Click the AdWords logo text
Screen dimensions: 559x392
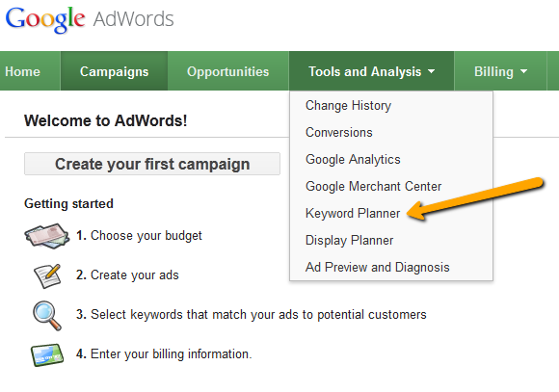click(x=133, y=19)
